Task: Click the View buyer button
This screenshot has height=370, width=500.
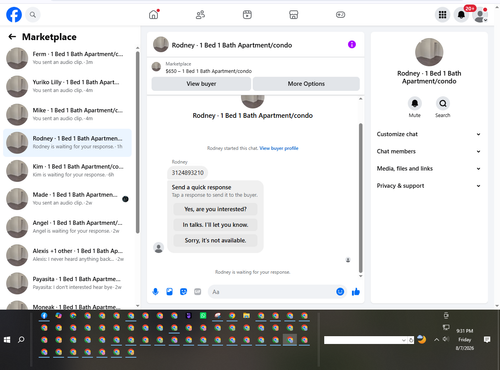Action: [x=201, y=84]
